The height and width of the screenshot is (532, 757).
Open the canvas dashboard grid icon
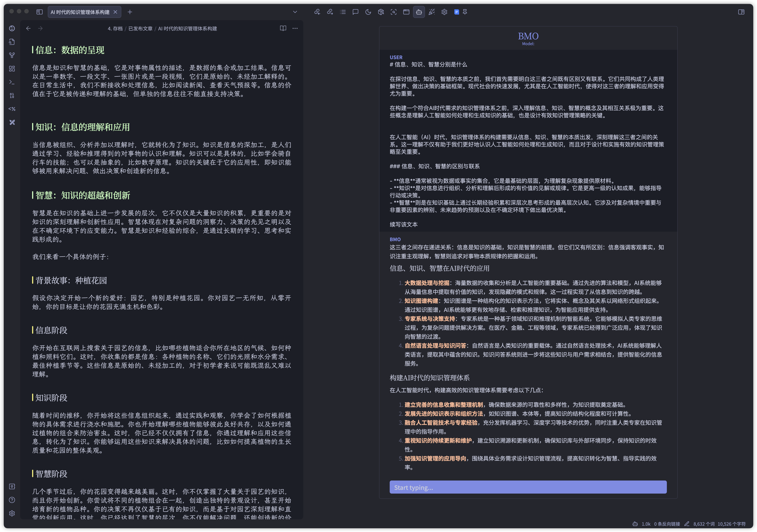(x=12, y=69)
